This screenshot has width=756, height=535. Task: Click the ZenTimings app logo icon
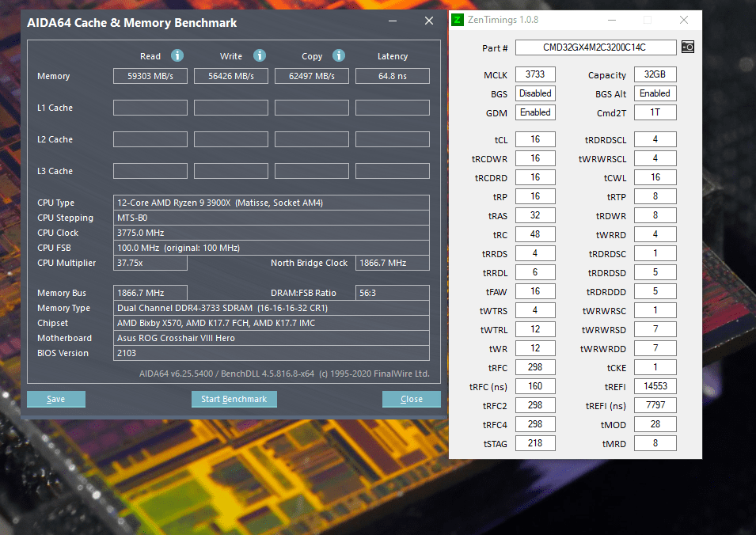coord(457,20)
